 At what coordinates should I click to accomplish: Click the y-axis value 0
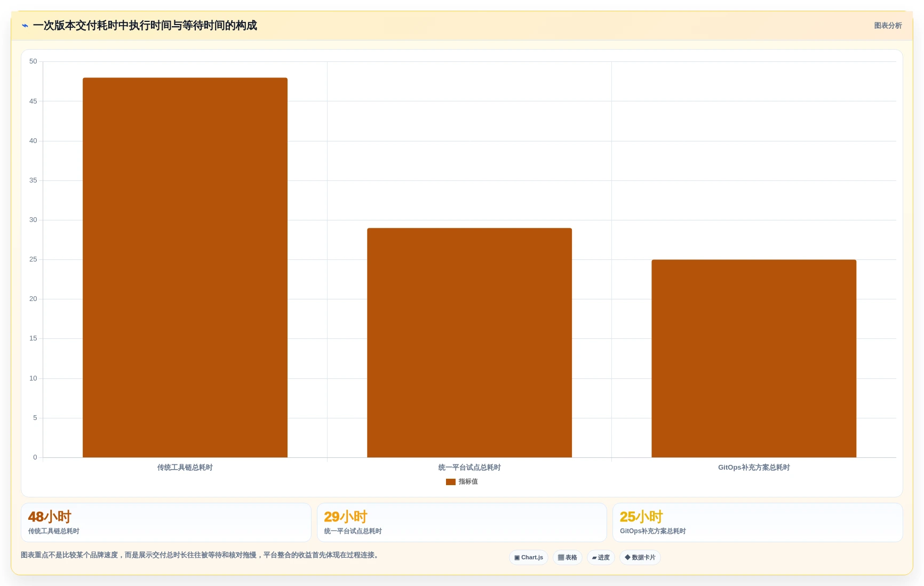[35, 457]
